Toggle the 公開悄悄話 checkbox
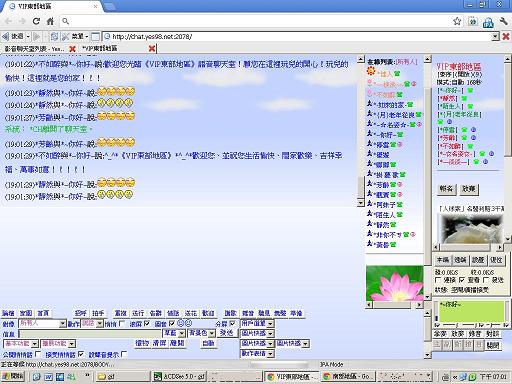The height and width of the screenshot is (384, 512). [x=38, y=354]
